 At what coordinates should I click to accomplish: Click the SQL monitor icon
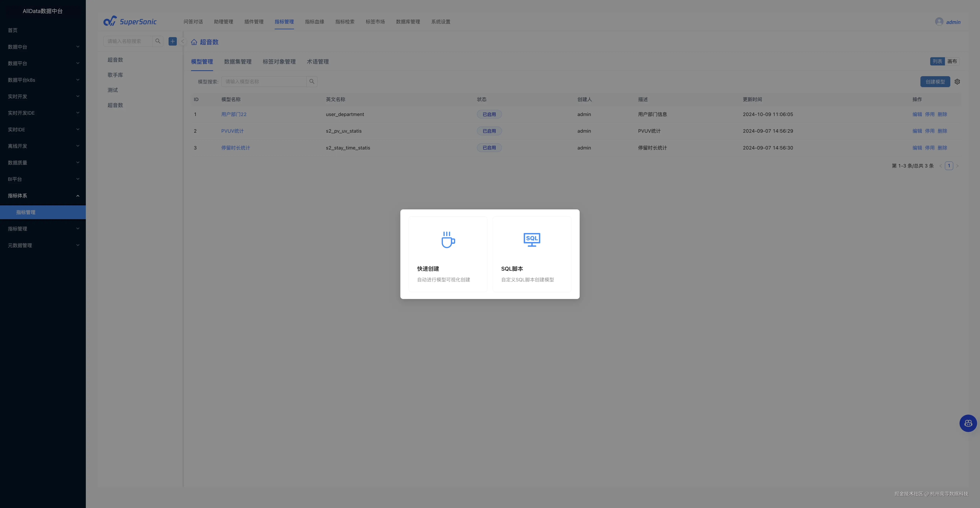[x=531, y=240]
